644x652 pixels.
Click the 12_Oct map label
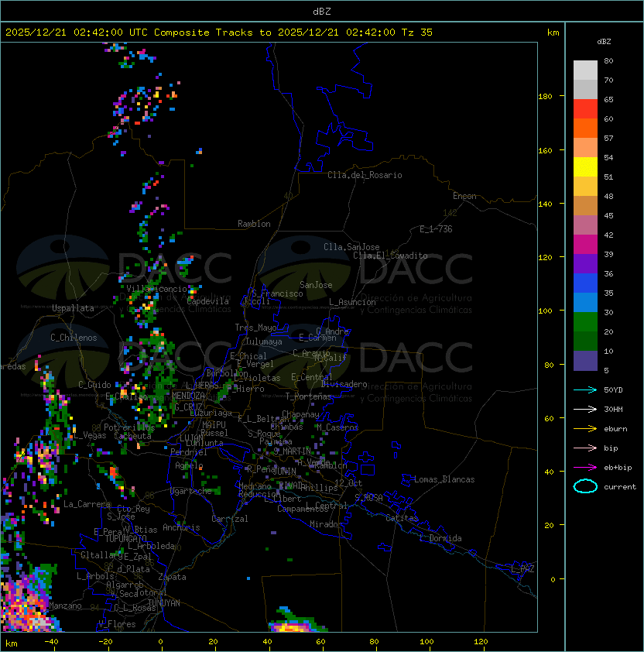pos(348,483)
